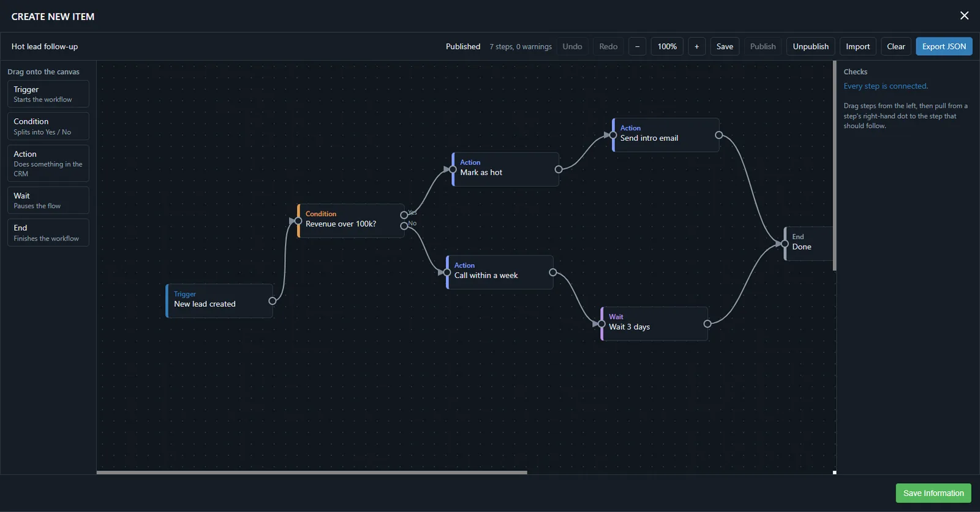This screenshot has width=980, height=512.
Task: Click the Yes output port of the condition
Action: point(404,215)
